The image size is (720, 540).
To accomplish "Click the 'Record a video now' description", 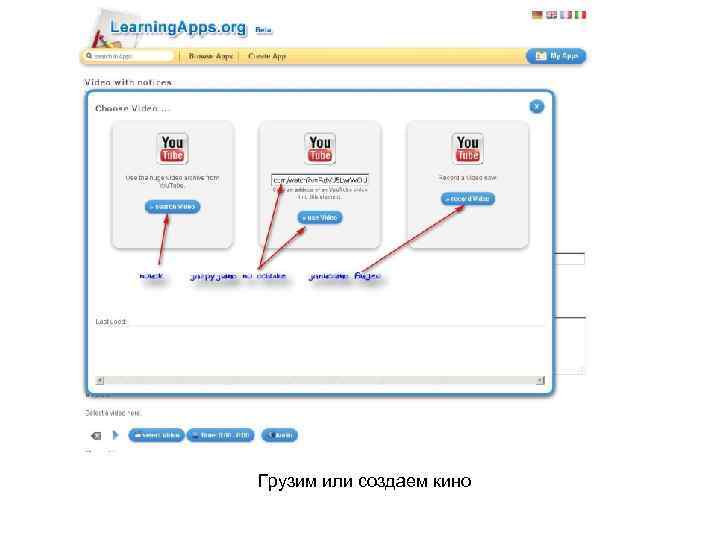I will tap(467, 177).
